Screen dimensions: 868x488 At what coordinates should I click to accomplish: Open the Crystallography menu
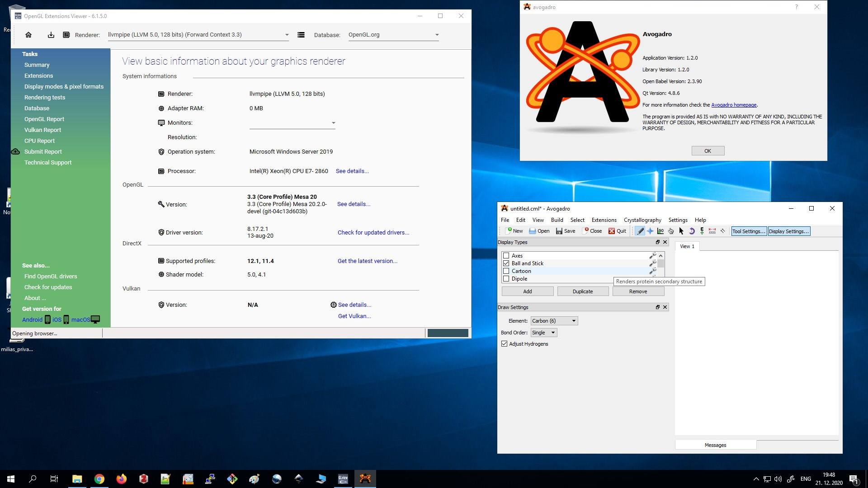click(x=642, y=220)
